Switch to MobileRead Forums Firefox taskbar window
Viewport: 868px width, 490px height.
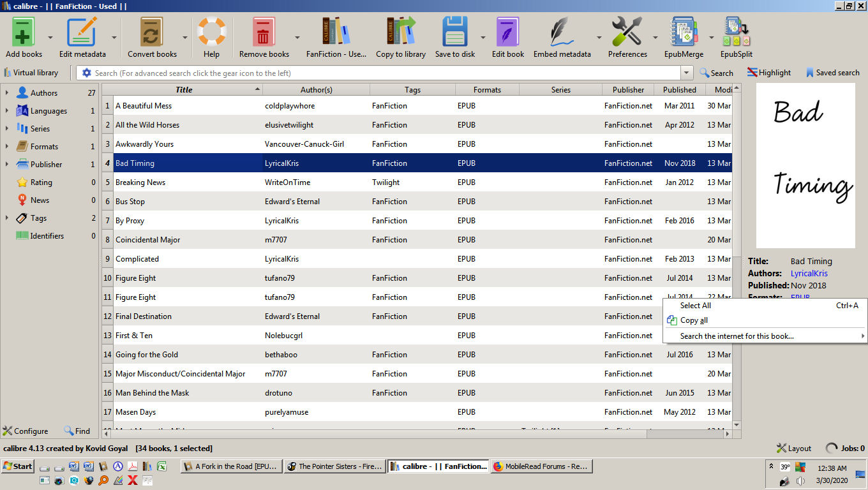tap(541, 466)
